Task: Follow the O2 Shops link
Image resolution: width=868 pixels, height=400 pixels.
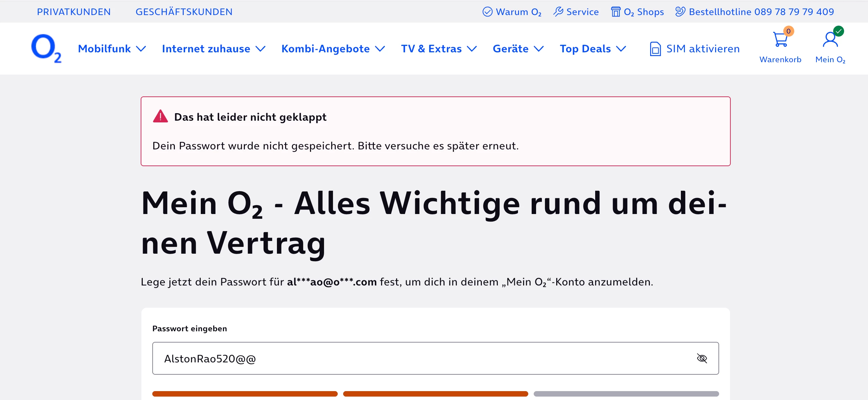Action: pyautogui.click(x=644, y=12)
